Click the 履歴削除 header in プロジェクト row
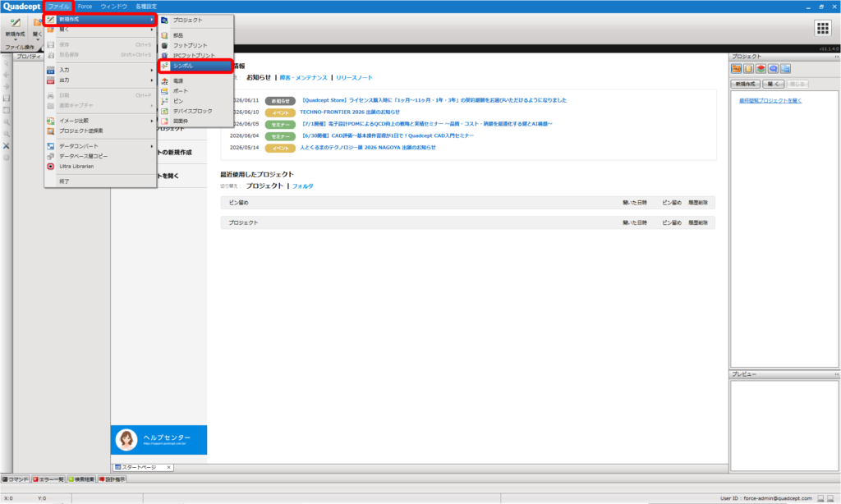This screenshot has width=841, height=504. click(698, 222)
